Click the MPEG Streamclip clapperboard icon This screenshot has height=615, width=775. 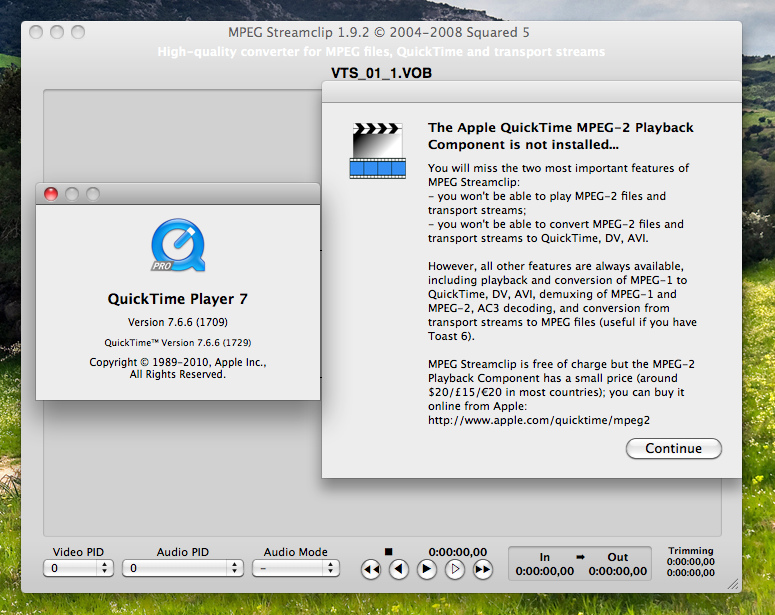(378, 150)
